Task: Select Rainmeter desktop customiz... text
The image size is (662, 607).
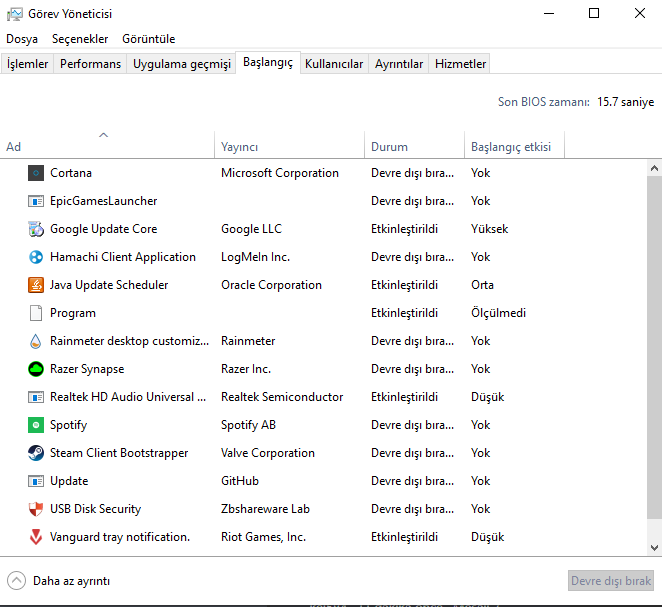Action: 130,341
